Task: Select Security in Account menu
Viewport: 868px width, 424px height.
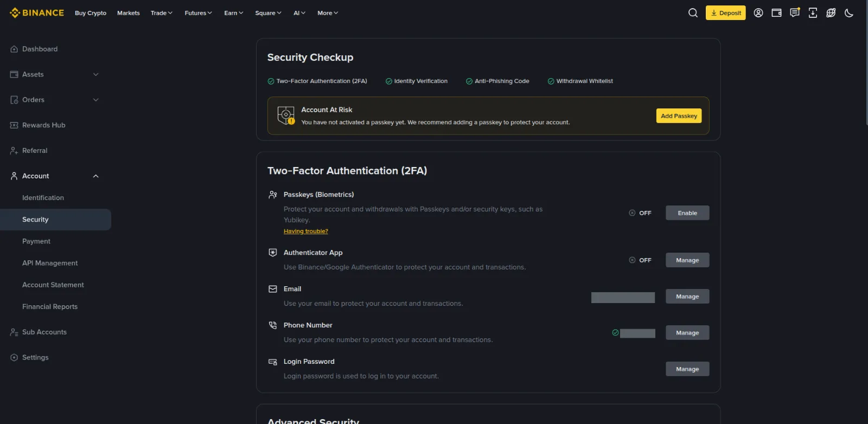Action: point(55,220)
